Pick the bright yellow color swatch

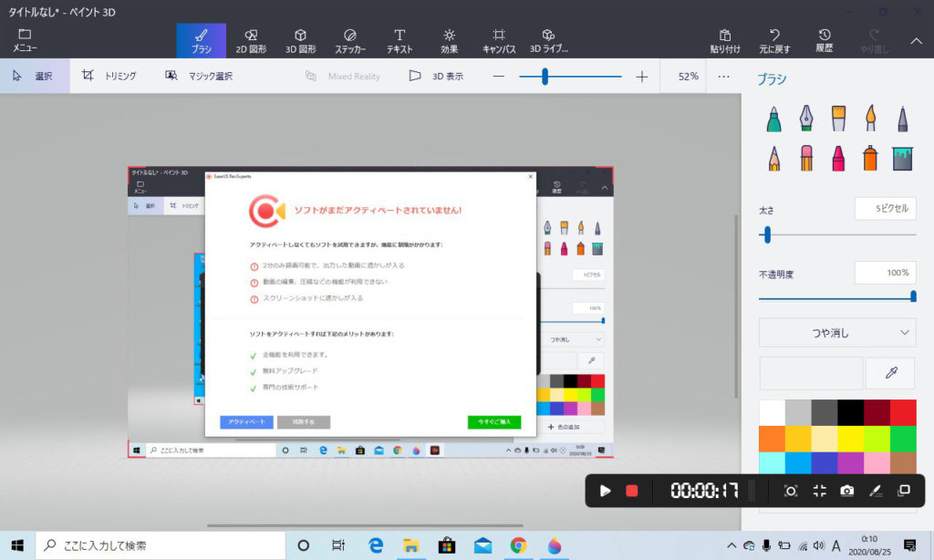[x=851, y=439]
